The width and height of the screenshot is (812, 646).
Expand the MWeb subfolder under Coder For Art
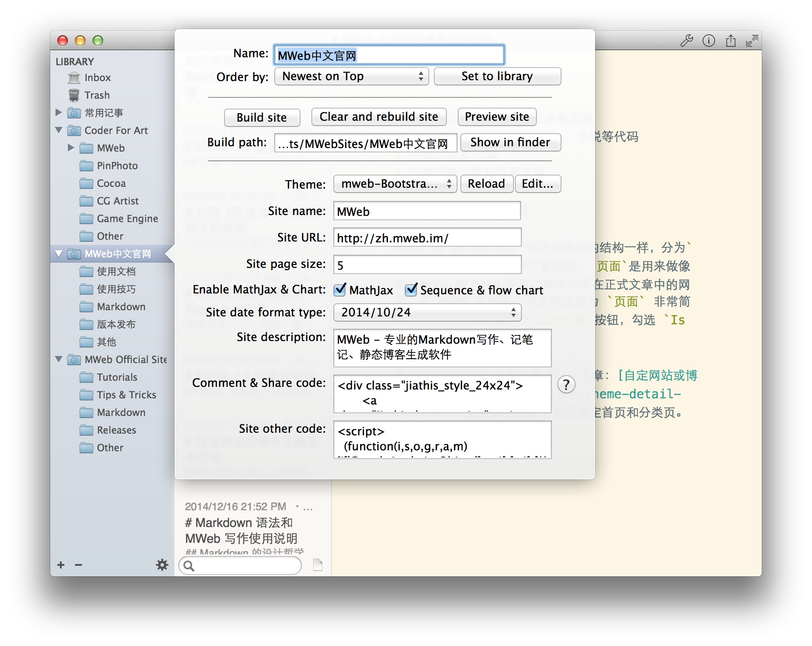click(x=71, y=148)
